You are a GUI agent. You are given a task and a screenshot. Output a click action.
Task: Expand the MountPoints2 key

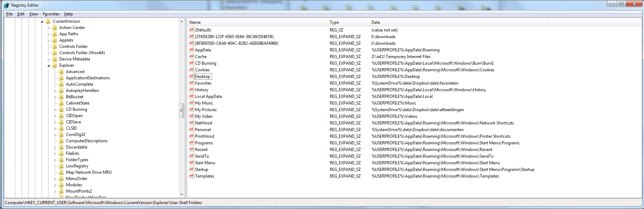click(55, 192)
